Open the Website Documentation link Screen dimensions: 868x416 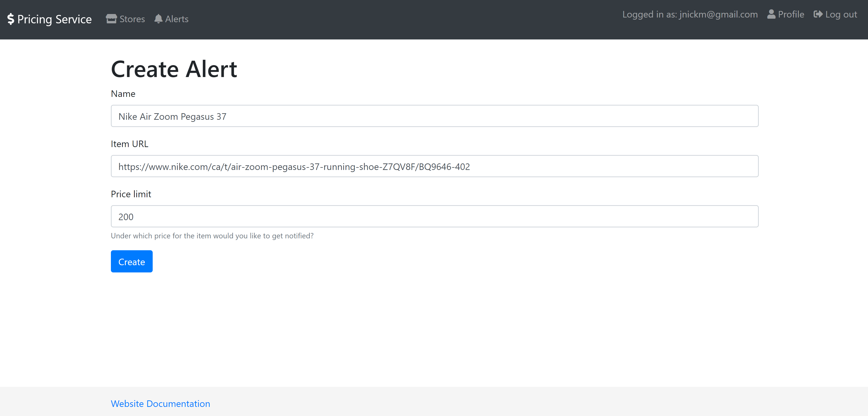(x=160, y=404)
